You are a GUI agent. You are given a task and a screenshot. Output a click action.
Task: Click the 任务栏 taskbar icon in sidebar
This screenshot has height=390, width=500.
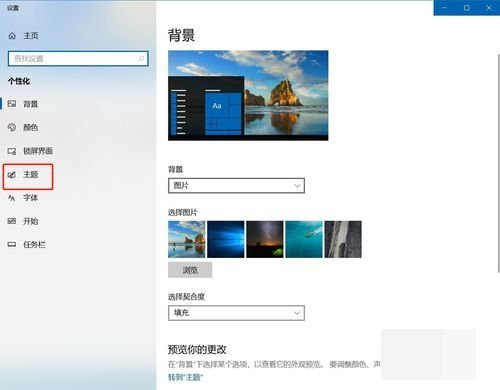click(x=12, y=245)
